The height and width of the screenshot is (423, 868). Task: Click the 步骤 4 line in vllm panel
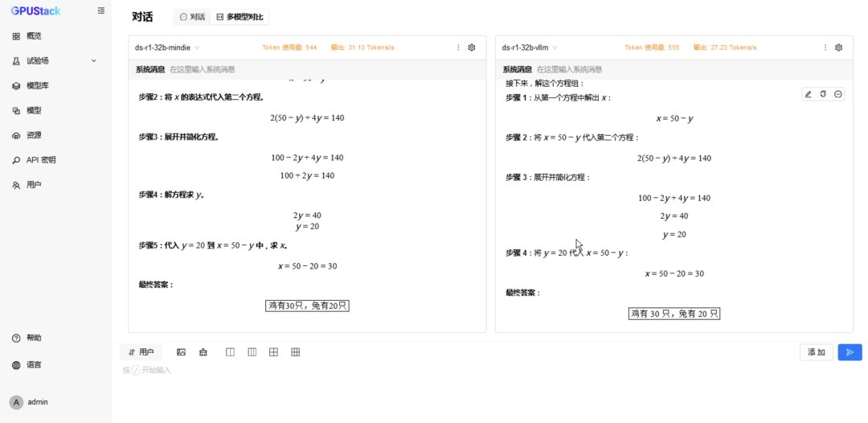coord(567,253)
